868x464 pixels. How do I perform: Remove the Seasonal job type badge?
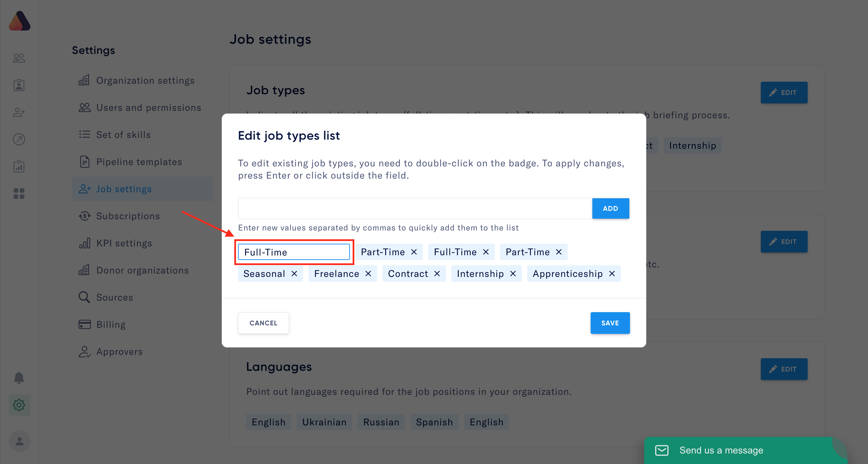(294, 274)
